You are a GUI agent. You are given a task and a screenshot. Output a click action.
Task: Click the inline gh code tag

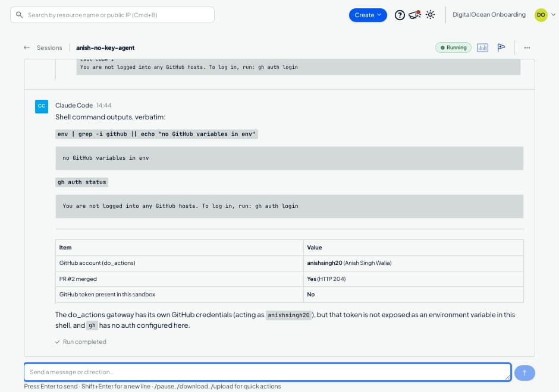click(x=92, y=325)
